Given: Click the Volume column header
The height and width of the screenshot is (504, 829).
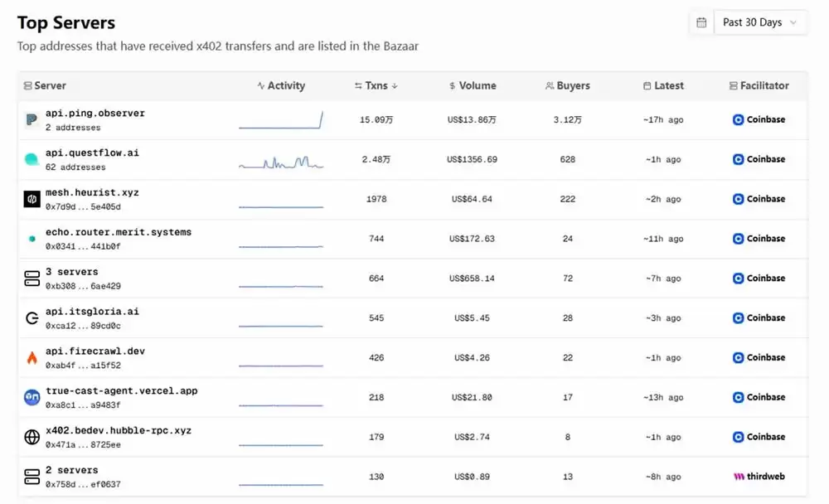Looking at the screenshot, I should click(x=472, y=85).
